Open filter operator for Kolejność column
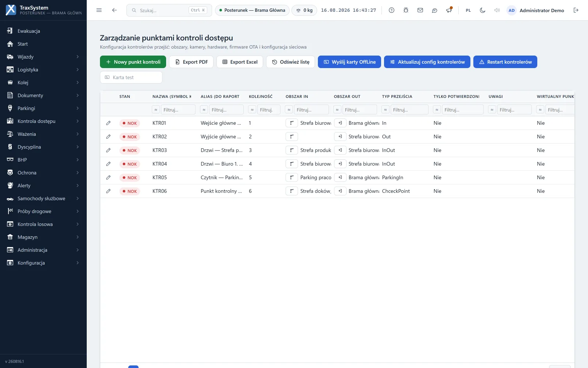Image resolution: width=588 pixels, height=368 pixels. click(x=252, y=110)
